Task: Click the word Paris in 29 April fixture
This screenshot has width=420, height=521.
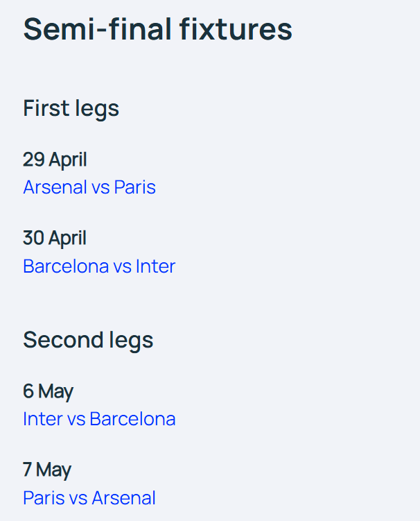Action: (x=134, y=187)
